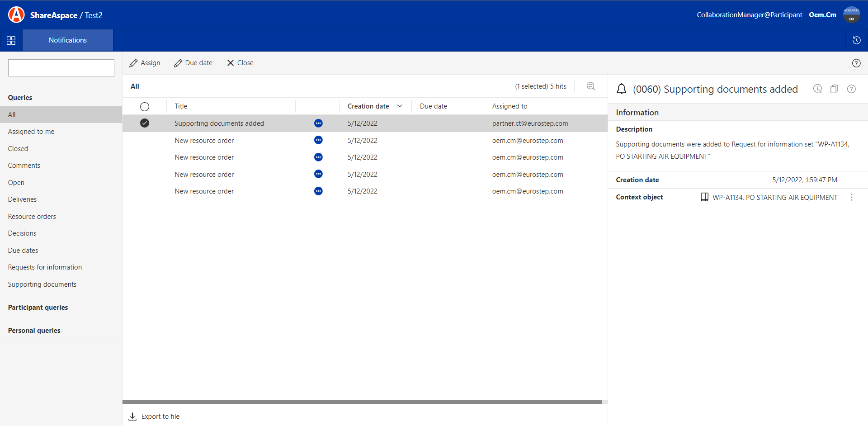The height and width of the screenshot is (426, 868).
Task: Deselect the Supporting documents added row checkmark
Action: 145,123
